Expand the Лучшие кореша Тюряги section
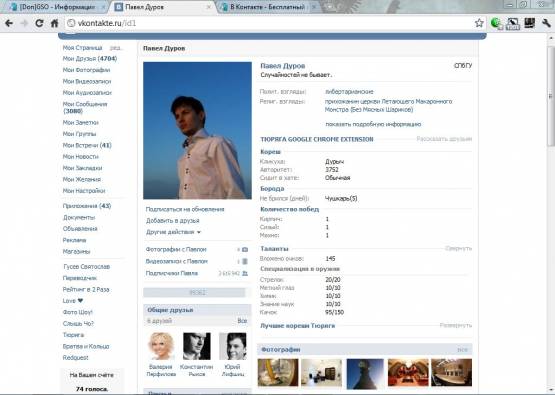 [x=456, y=325]
